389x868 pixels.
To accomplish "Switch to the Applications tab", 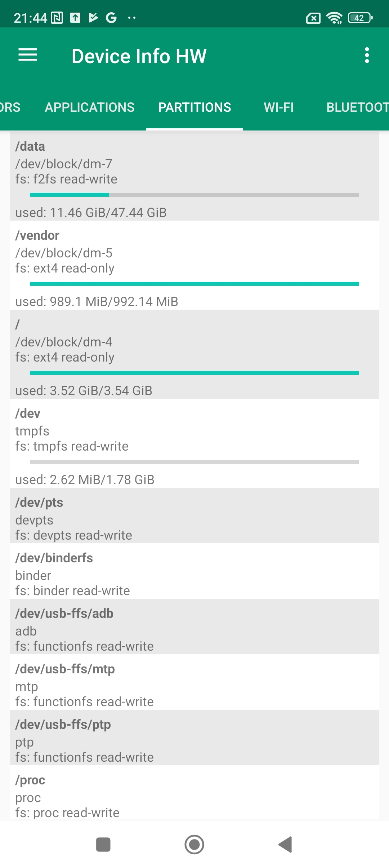I will pos(90,107).
